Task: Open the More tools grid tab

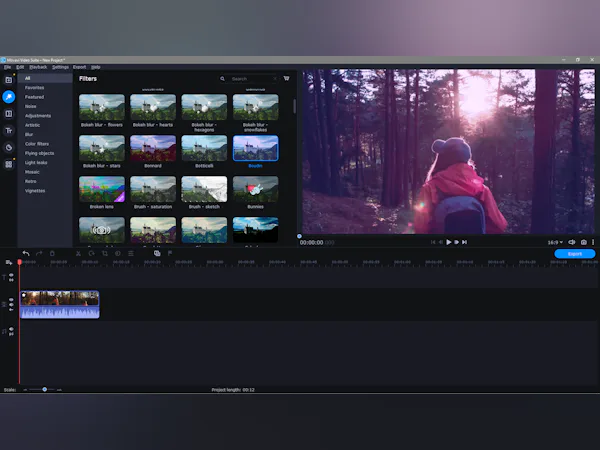Action: tap(8, 164)
